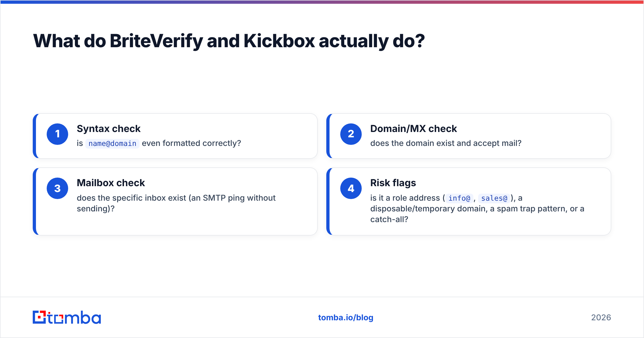Image resolution: width=644 pixels, height=338 pixels.
Task: Click "even formatted correctly?" text
Action: tap(191, 143)
